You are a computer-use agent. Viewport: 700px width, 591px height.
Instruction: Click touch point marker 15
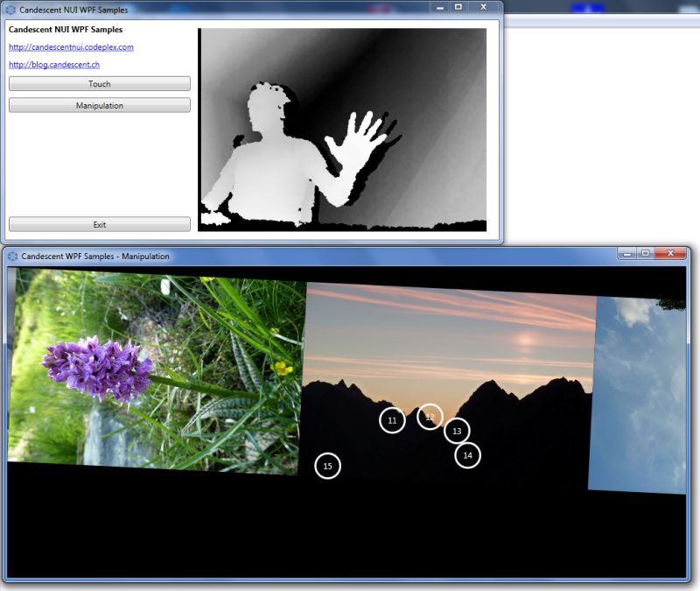[x=327, y=467]
